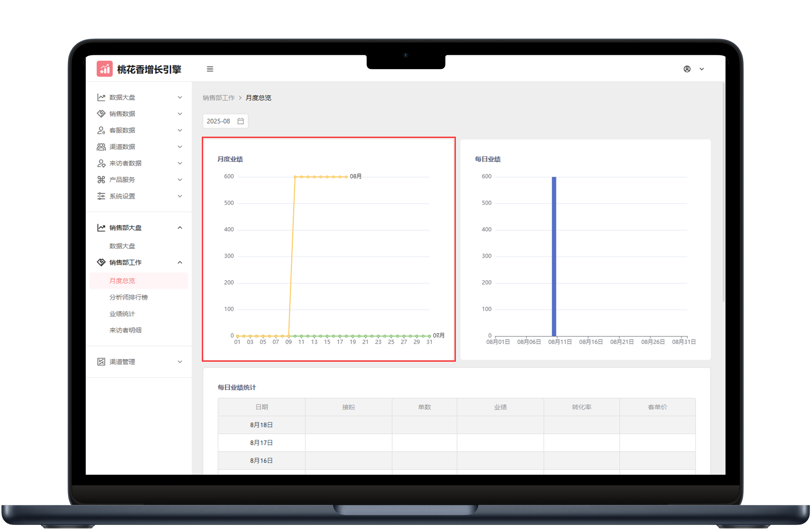The width and height of the screenshot is (812, 530).
Task: Click the 桃花香增长引擎 title text
Action: (x=149, y=69)
